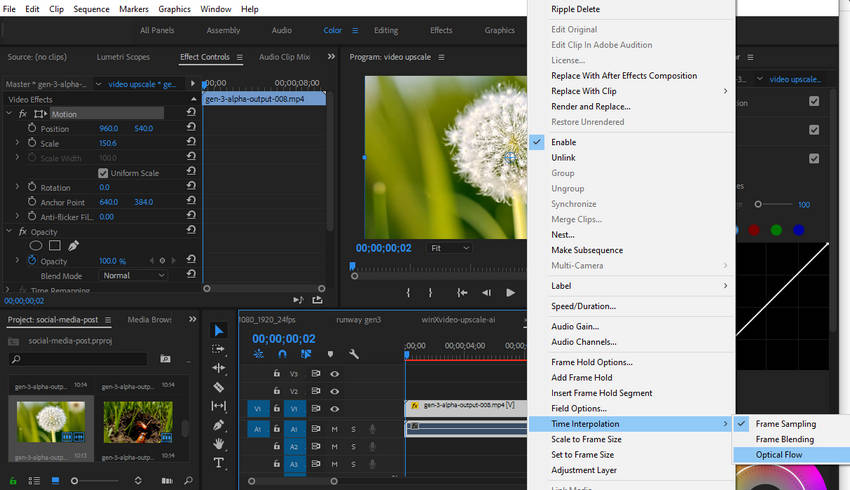Image resolution: width=850 pixels, height=490 pixels.
Task: Select the Type tool
Action: [218, 462]
